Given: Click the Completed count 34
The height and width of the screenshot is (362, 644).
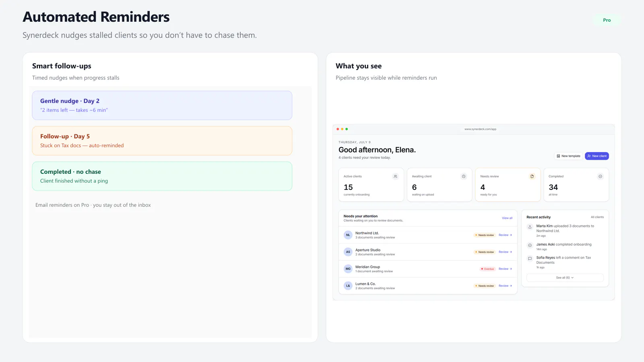Looking at the screenshot, I should 553,187.
